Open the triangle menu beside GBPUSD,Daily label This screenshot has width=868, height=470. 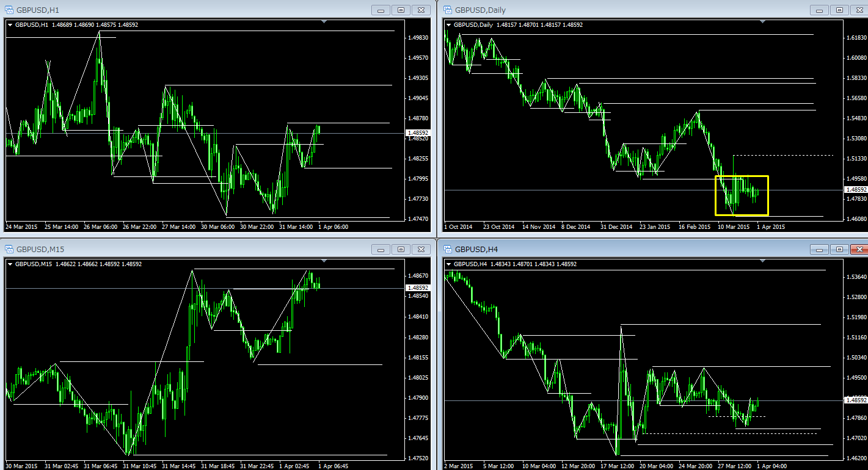(x=450, y=24)
